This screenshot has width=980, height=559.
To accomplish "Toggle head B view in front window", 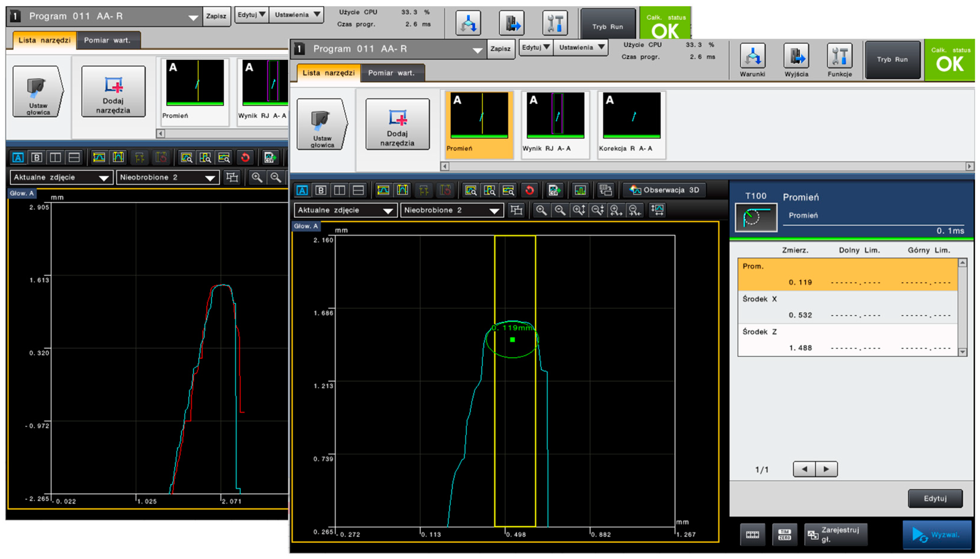I will pos(321,190).
